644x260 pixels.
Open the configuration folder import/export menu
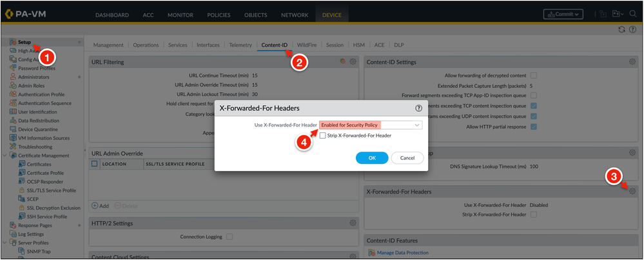pos(618,14)
